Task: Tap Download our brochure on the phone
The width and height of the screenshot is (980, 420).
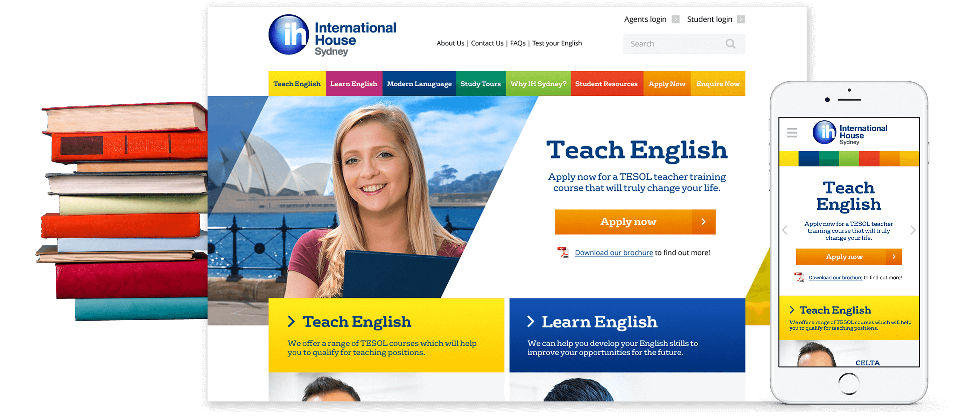Action: click(835, 278)
